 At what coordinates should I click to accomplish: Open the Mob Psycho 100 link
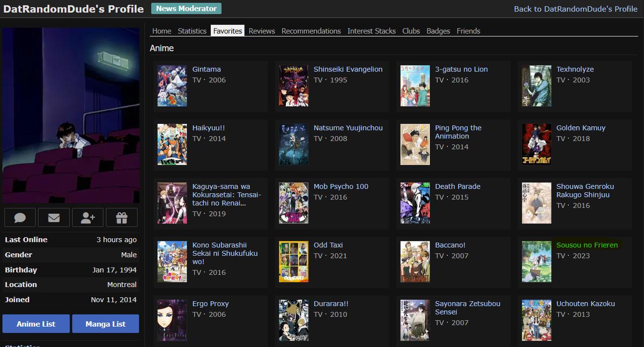pyautogui.click(x=341, y=186)
